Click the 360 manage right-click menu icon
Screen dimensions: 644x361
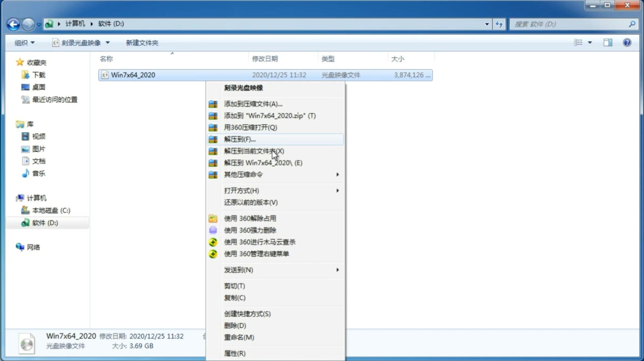213,253
